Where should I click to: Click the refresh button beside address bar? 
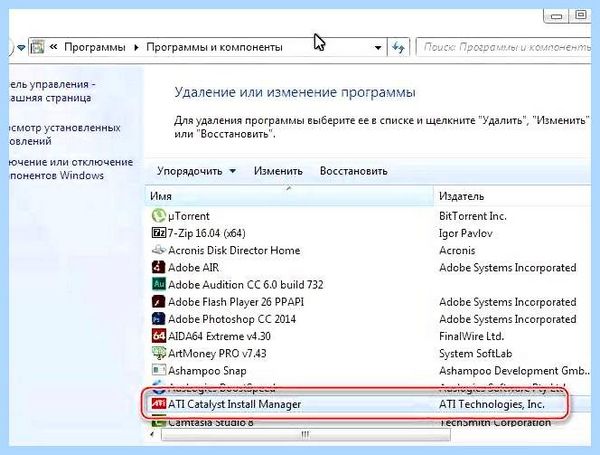(x=398, y=48)
